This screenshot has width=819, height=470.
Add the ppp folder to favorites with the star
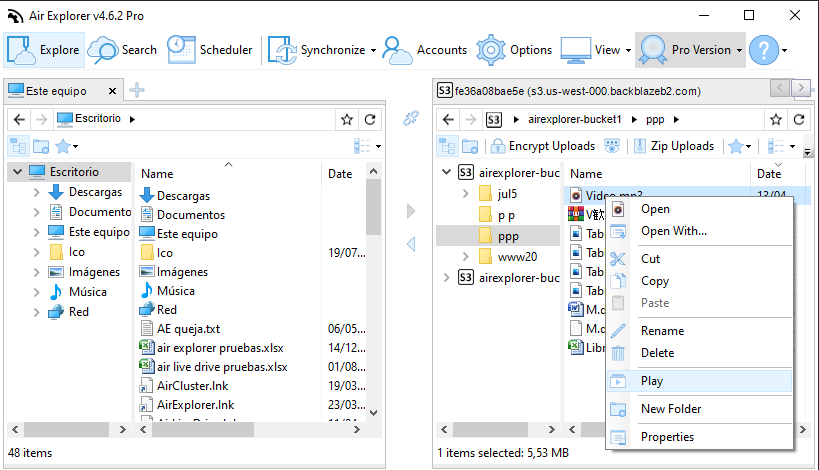(x=776, y=120)
